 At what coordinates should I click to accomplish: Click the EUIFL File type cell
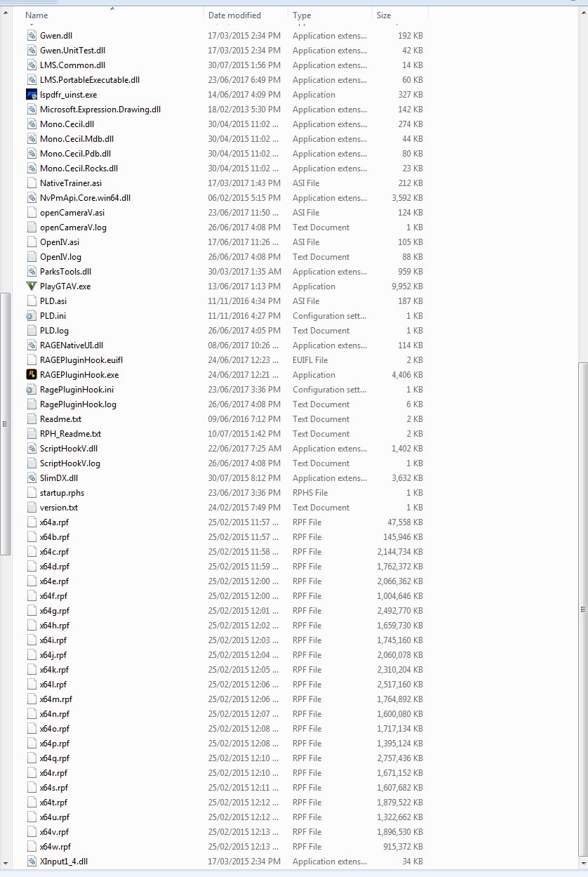point(310,360)
